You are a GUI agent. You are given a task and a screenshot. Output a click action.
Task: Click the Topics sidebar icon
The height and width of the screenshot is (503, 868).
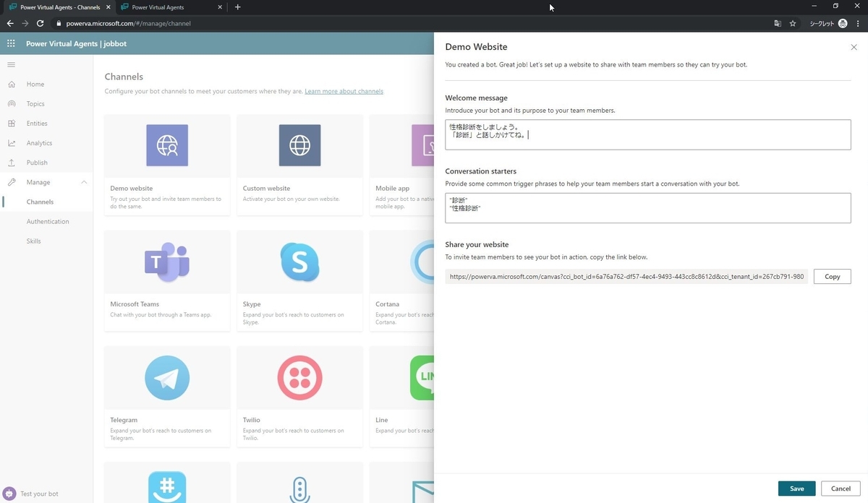click(12, 104)
